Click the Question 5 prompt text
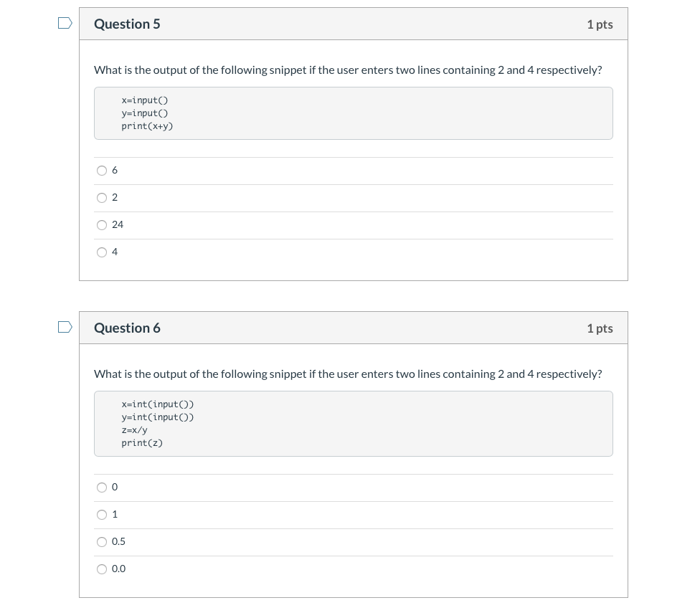 coord(348,70)
